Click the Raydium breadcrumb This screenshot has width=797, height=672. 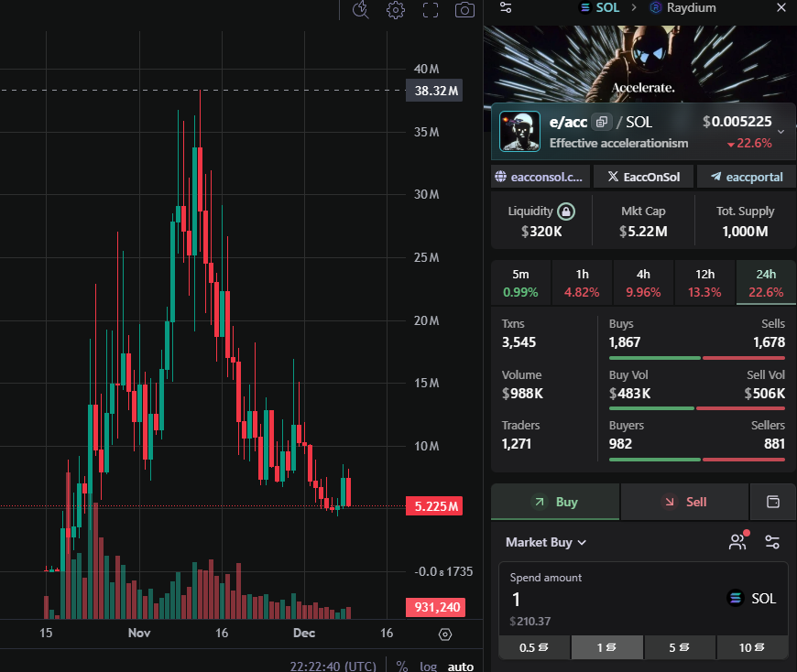coord(683,7)
